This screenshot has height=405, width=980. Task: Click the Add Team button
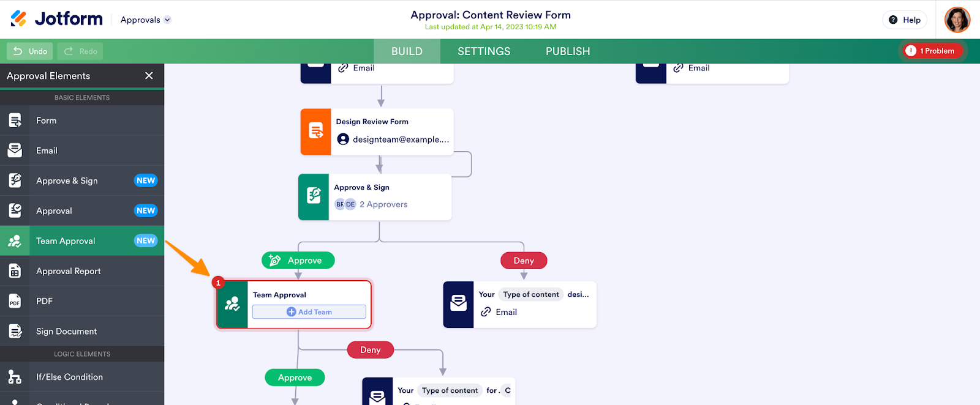coord(309,312)
